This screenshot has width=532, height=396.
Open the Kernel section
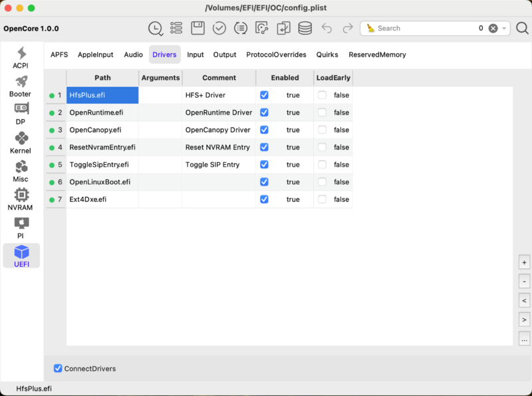coord(21,142)
